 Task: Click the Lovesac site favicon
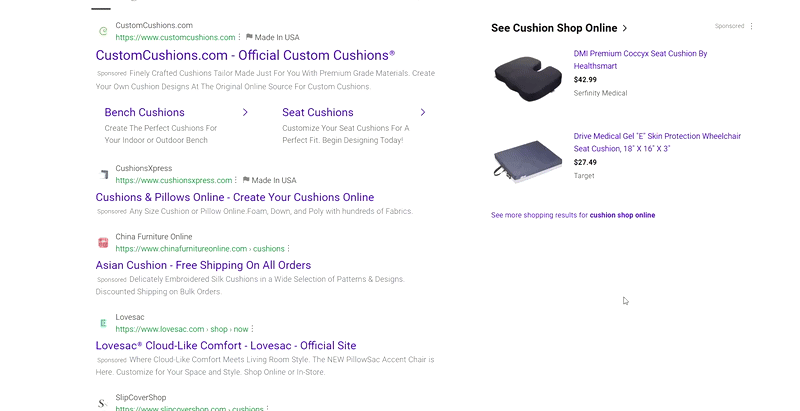click(103, 323)
